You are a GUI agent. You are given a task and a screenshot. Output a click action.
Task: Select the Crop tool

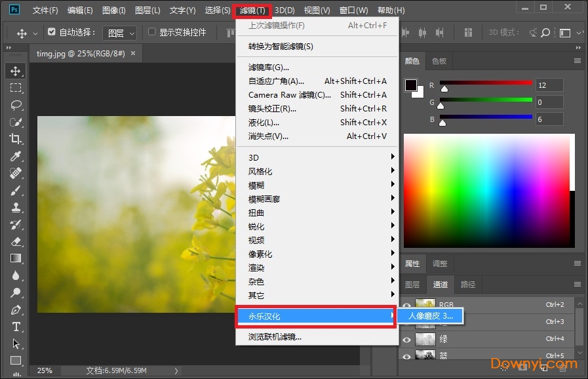pyautogui.click(x=16, y=139)
